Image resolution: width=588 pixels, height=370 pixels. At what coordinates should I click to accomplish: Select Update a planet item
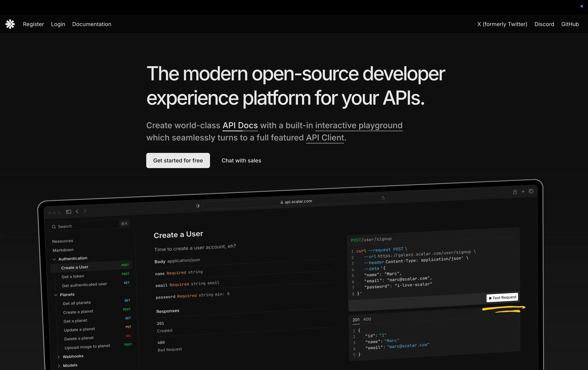[x=79, y=330]
